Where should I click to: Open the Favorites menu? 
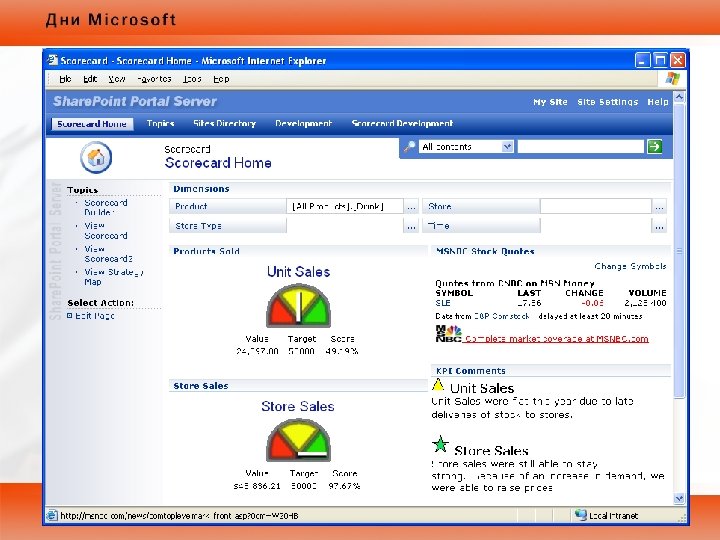click(154, 79)
